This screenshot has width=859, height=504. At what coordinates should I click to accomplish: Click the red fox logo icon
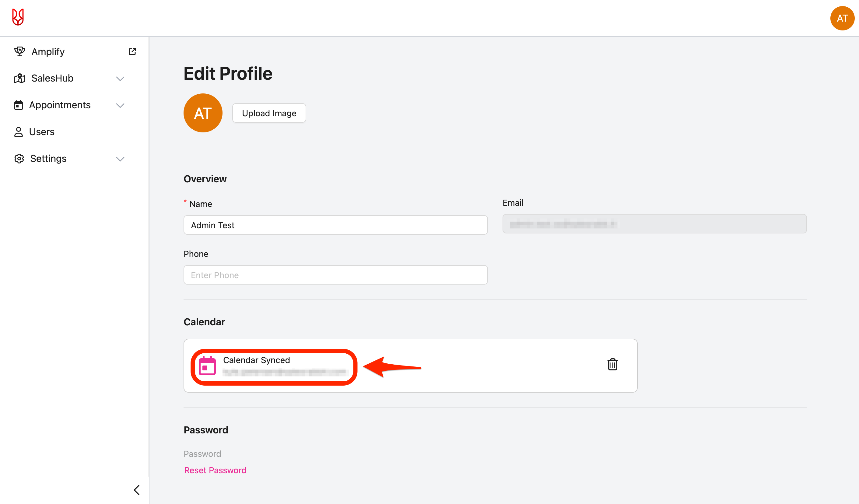(18, 17)
